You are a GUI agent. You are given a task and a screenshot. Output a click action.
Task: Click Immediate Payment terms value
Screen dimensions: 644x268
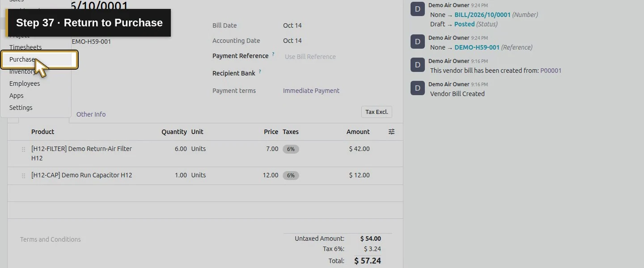coord(311,91)
